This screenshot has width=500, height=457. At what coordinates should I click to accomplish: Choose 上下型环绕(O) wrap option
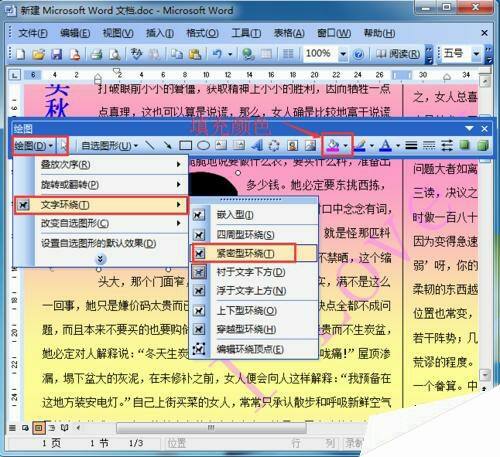(x=254, y=311)
